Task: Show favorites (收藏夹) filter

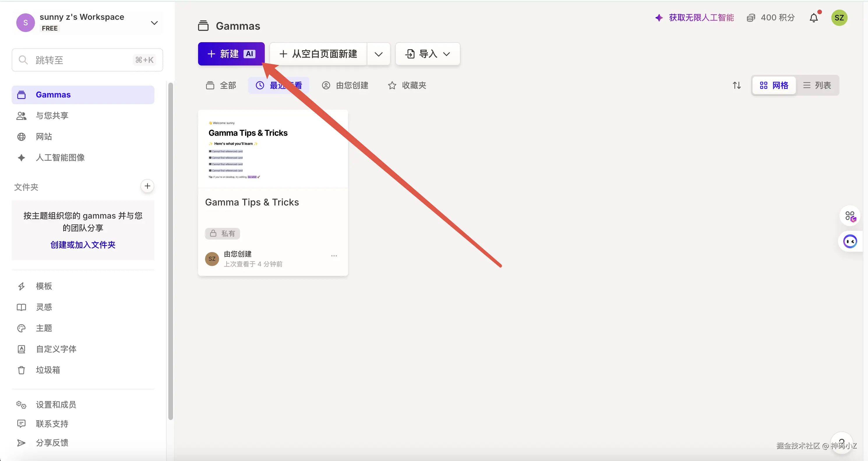Action: 407,86
